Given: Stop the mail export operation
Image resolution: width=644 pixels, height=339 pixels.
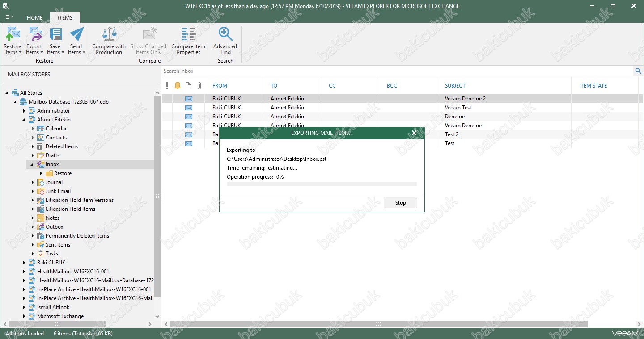Looking at the screenshot, I should [x=400, y=202].
